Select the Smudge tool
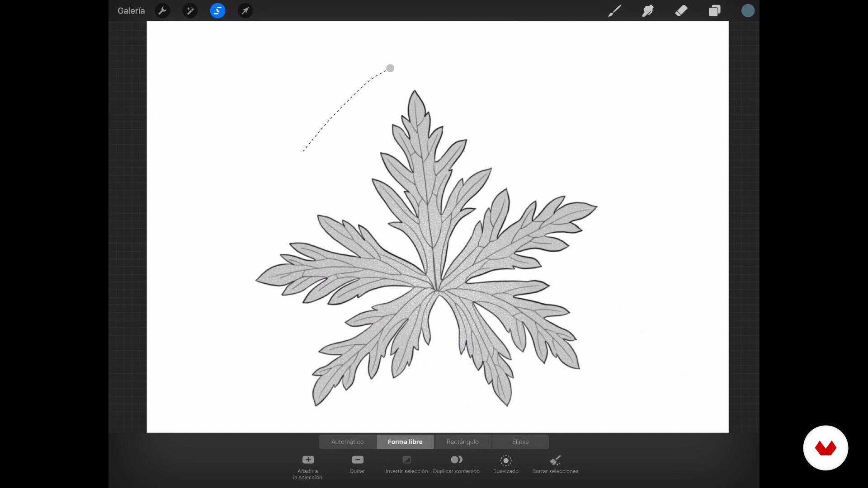The height and width of the screenshot is (488, 868). tap(647, 10)
